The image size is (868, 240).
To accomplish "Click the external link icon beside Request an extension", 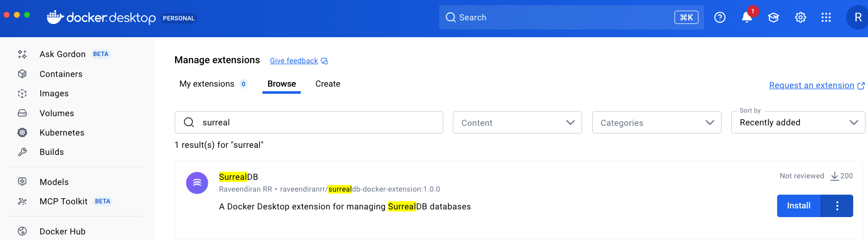I will click(x=861, y=86).
